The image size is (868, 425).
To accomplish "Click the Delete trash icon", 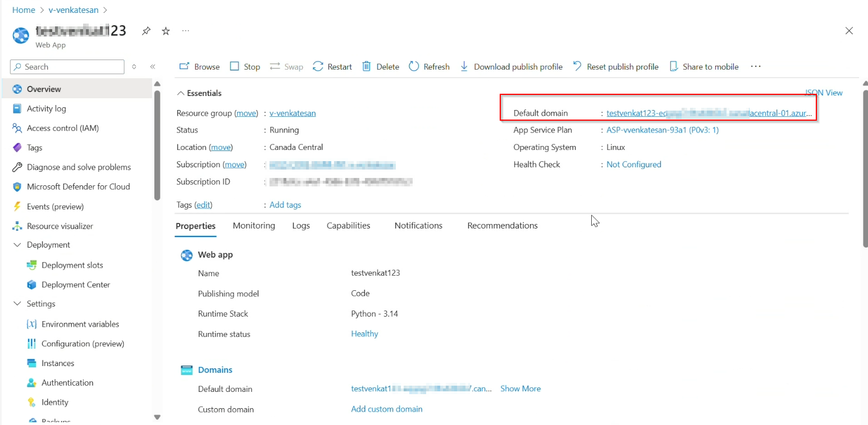I will pyautogui.click(x=367, y=66).
